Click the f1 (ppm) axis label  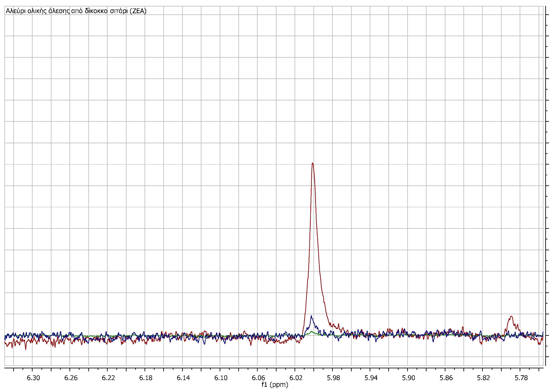pos(275,384)
